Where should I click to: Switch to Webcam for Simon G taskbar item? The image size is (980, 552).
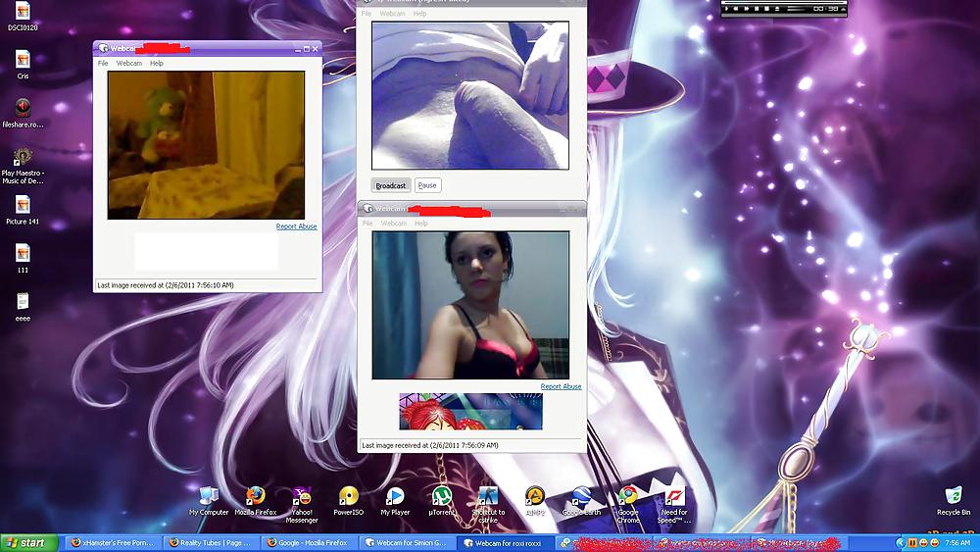pos(407,542)
